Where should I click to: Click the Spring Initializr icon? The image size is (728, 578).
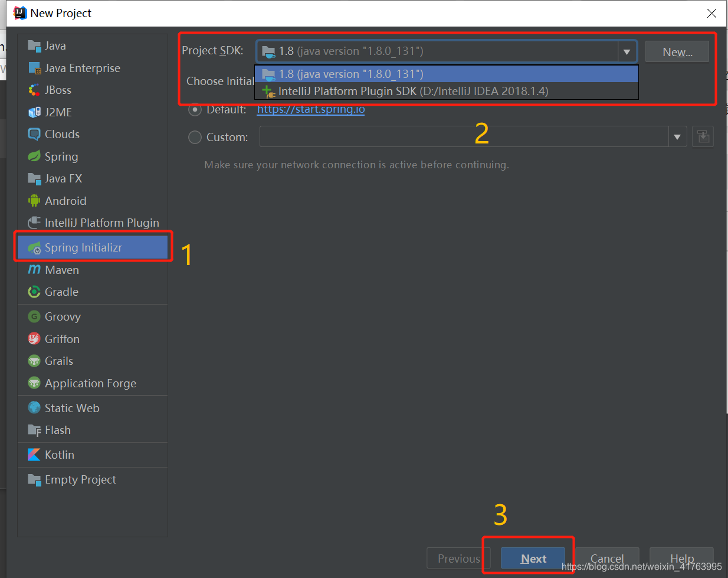tap(34, 248)
